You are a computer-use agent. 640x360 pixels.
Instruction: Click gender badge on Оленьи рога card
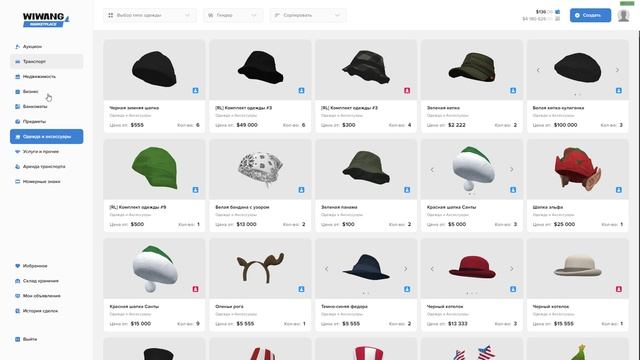(x=301, y=289)
